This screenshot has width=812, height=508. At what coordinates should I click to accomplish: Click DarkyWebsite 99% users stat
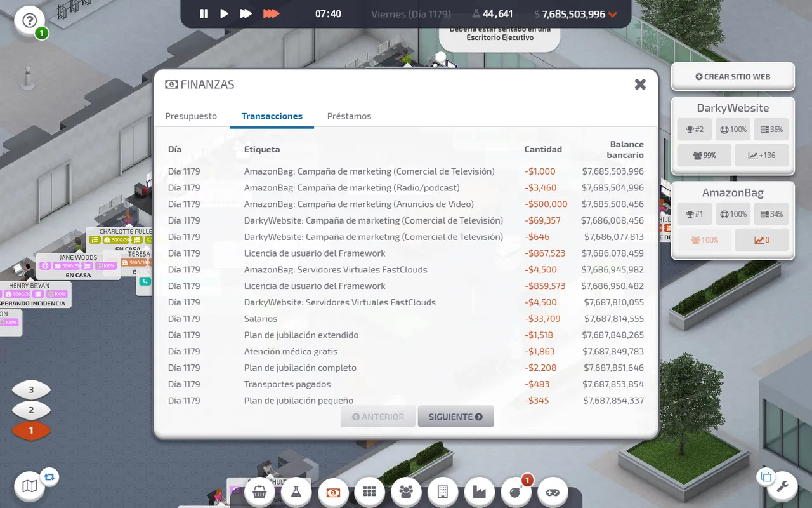704,156
